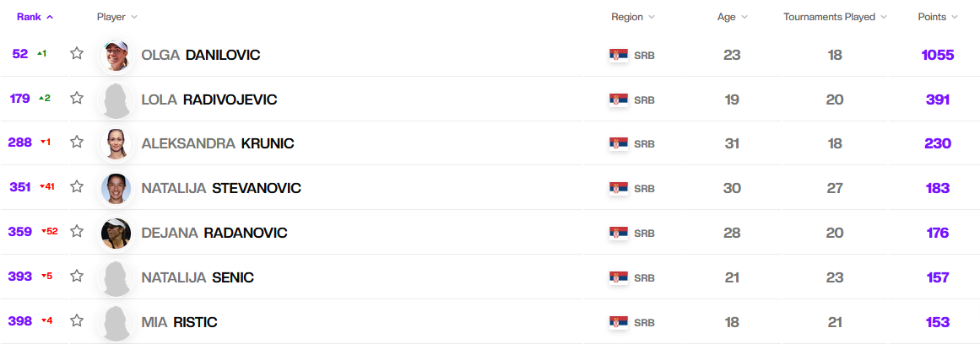Screen dimensions: 980x344
Task: Open Dejana Radanovic's player name link
Action: [214, 233]
